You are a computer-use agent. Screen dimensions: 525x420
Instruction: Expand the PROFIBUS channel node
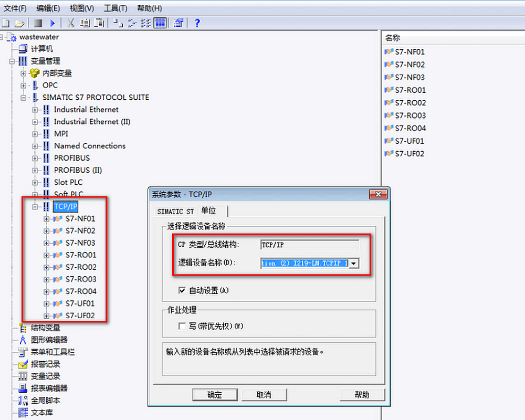[35, 158]
